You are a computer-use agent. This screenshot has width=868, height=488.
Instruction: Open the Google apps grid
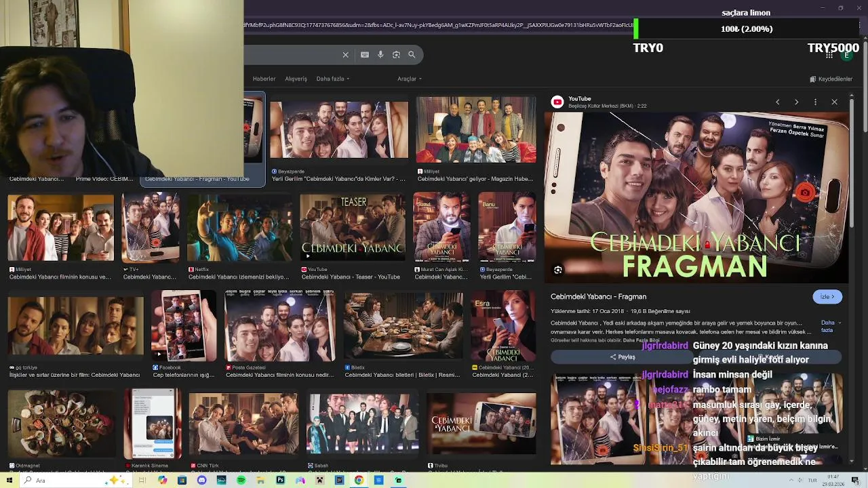(829, 55)
